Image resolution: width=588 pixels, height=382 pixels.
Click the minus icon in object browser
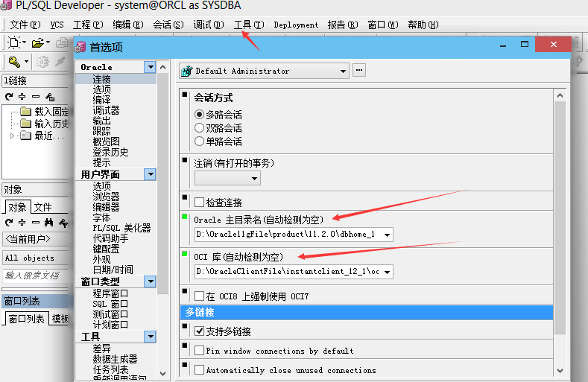35,223
